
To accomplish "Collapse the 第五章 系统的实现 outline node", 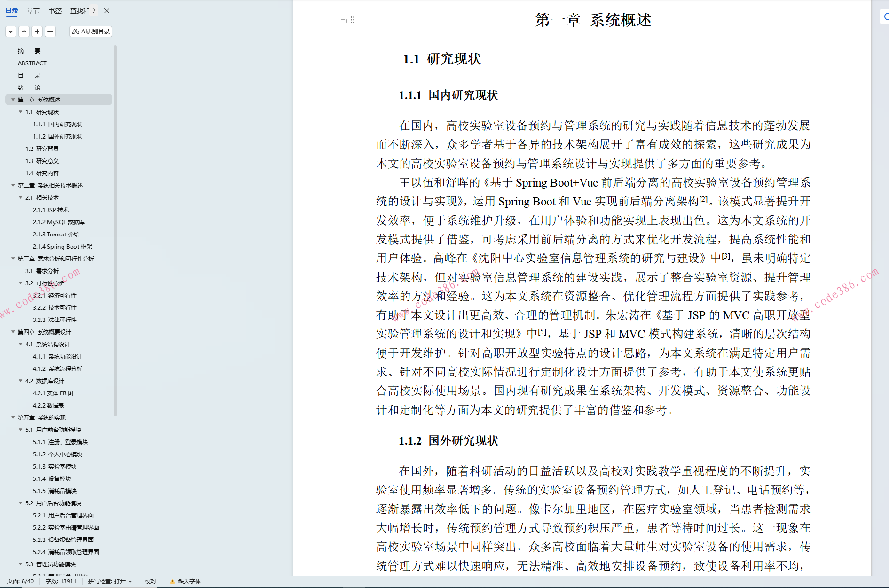I will pyautogui.click(x=13, y=417).
